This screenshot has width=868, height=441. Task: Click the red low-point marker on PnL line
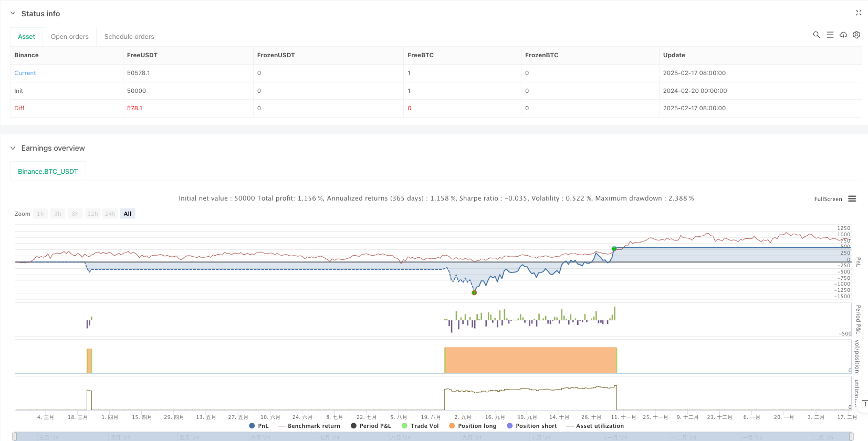coord(474,292)
